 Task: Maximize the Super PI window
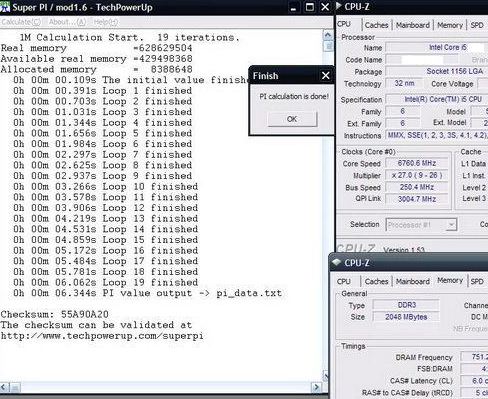[x=310, y=7]
